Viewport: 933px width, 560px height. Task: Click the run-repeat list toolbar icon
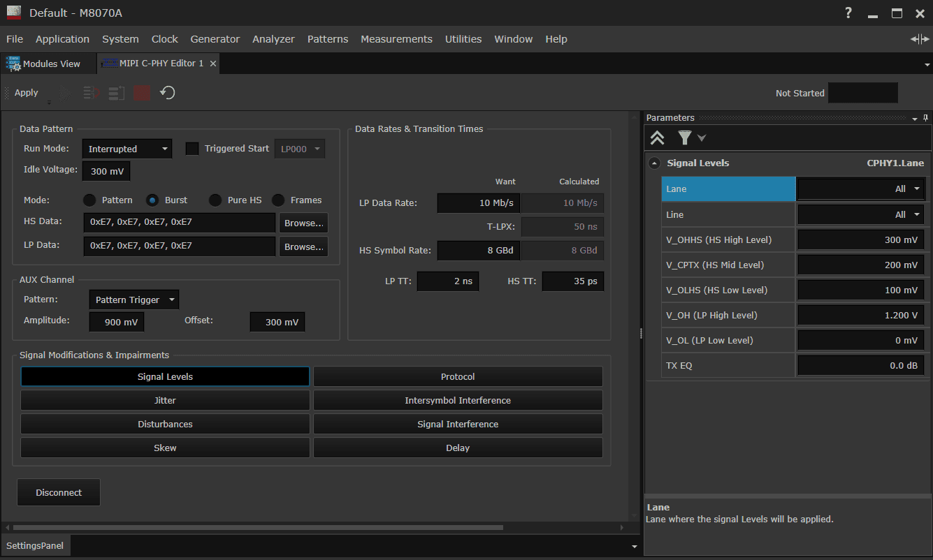tap(115, 92)
